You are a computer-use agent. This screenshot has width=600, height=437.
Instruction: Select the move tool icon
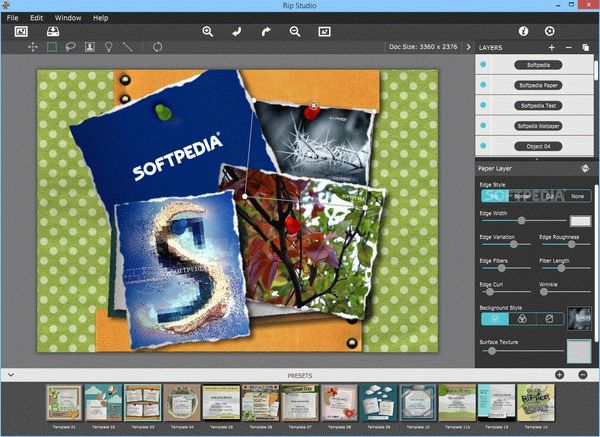33,47
